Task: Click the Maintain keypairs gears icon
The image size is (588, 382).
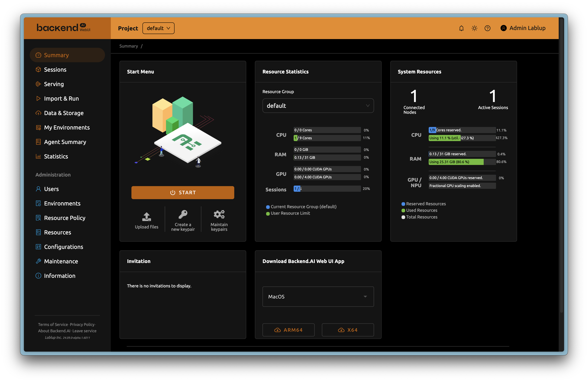Action: pyautogui.click(x=219, y=215)
